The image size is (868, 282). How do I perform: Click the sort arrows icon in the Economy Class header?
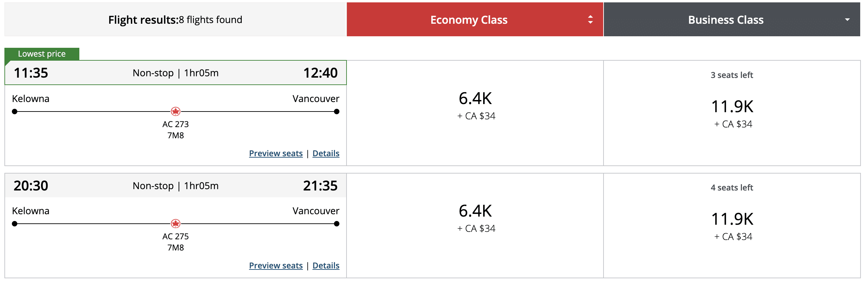coord(590,20)
